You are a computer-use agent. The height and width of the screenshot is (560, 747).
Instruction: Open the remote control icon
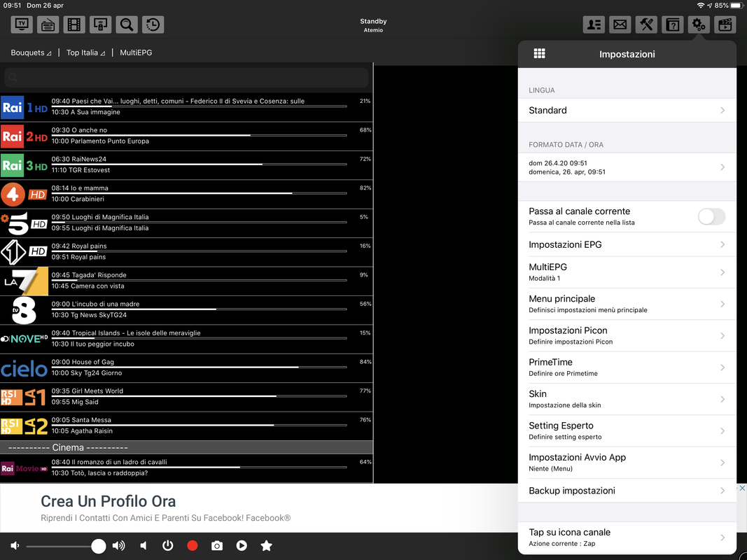(x=101, y=24)
